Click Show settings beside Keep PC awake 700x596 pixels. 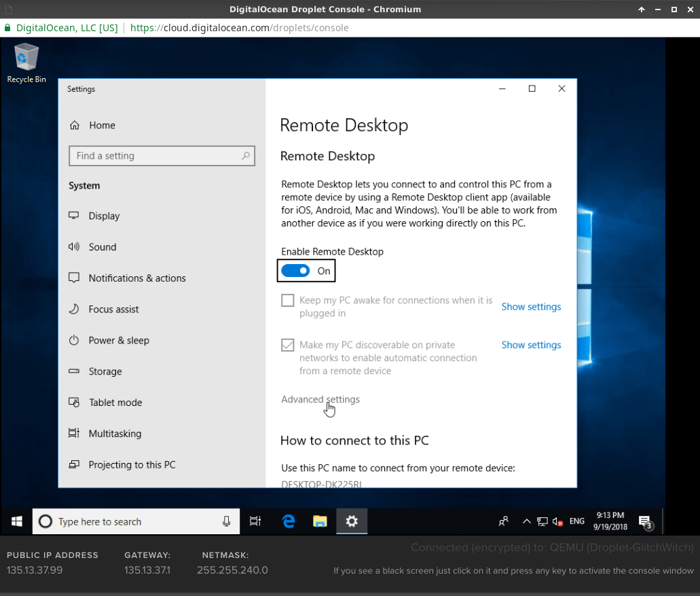531,307
